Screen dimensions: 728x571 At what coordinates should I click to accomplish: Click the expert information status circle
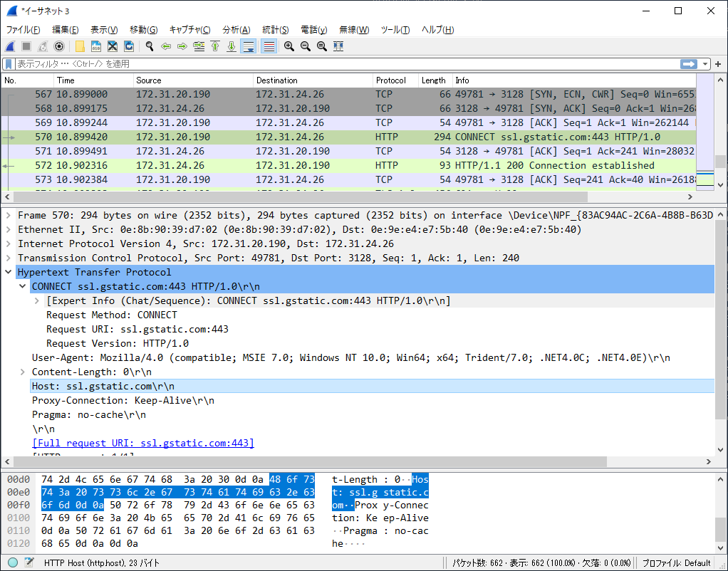tap(13, 562)
